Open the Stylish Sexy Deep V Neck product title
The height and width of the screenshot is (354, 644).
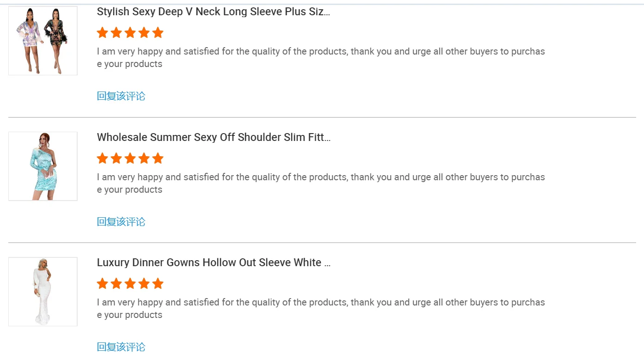213,12
